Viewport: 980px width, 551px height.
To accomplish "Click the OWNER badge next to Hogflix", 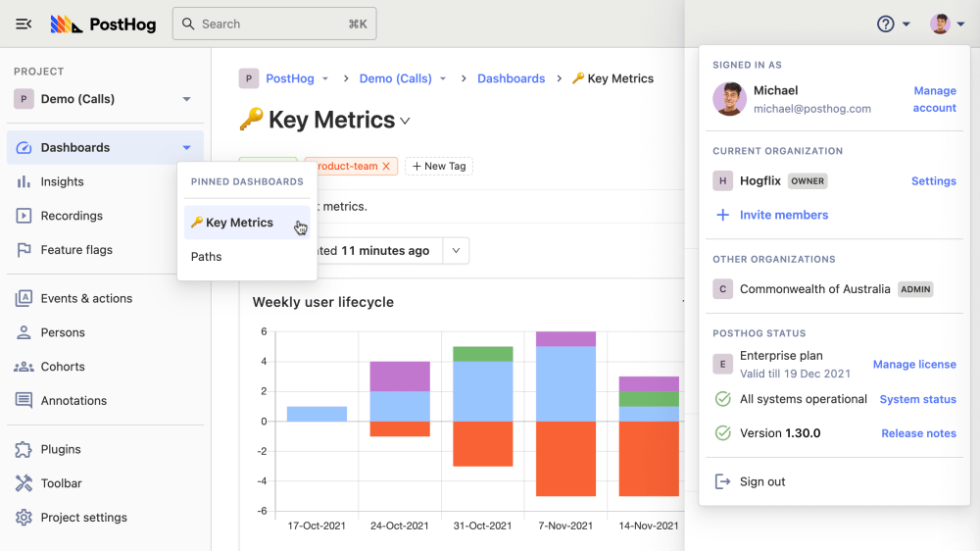I will [808, 180].
